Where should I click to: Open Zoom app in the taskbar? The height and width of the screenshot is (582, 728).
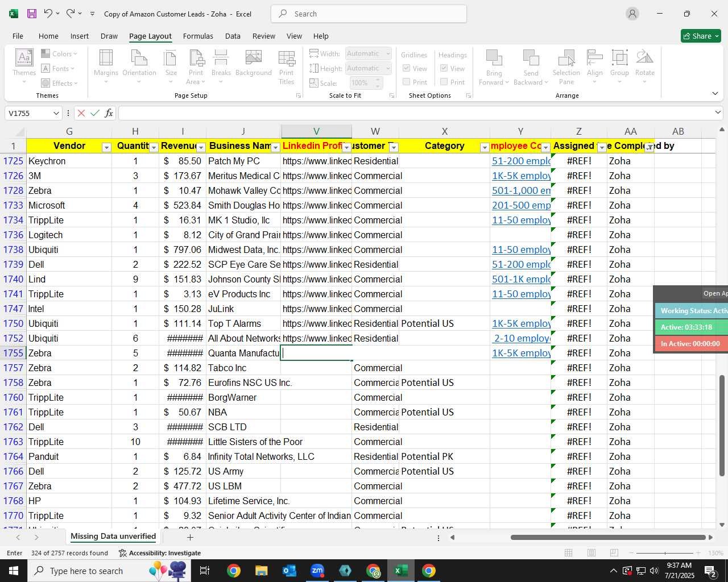317,571
